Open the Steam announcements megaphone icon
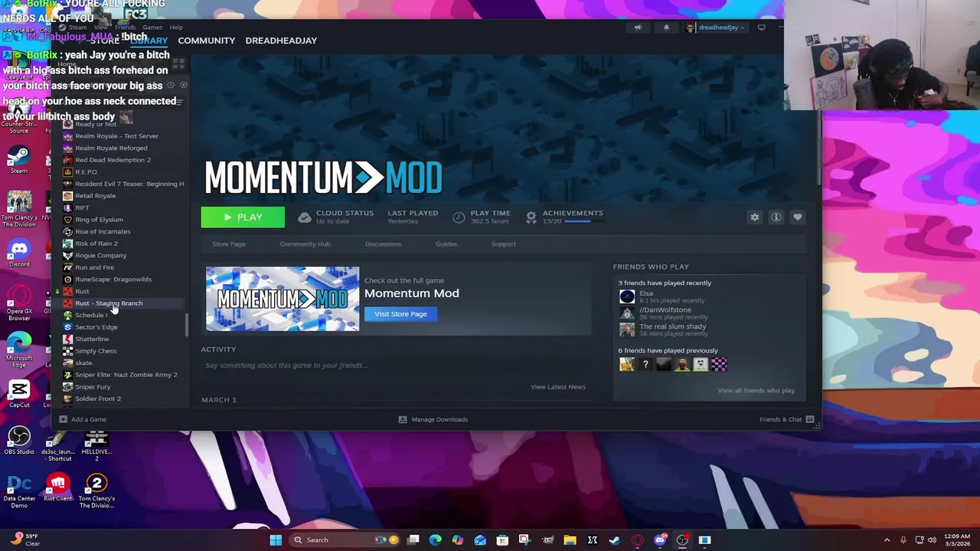Screen dimensions: 980x551 coord(638,28)
